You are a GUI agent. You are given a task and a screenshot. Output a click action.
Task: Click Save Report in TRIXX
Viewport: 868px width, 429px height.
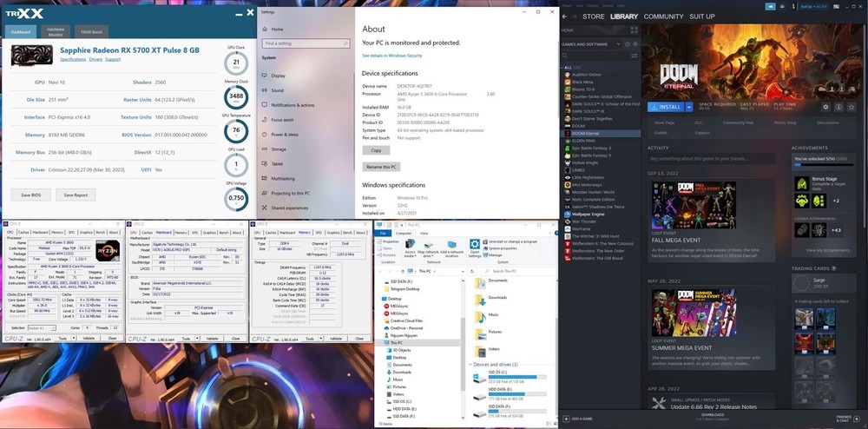click(76, 195)
